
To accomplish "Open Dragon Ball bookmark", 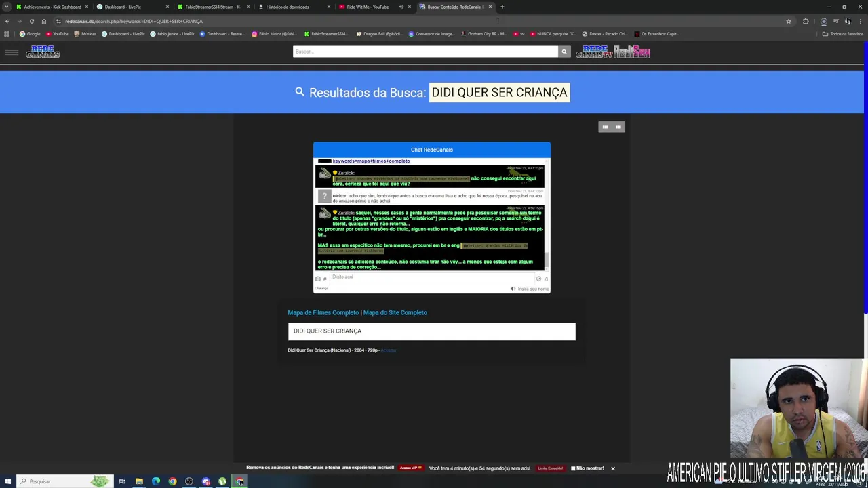I will (379, 34).
